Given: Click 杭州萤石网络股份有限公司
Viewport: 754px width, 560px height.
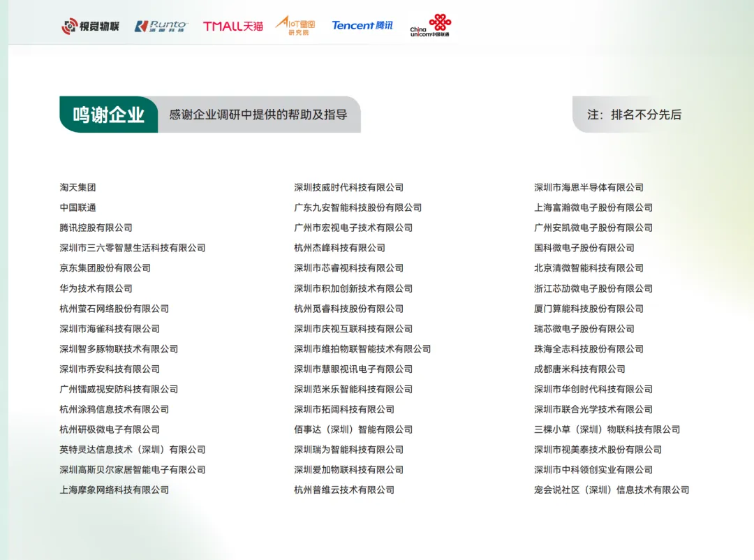Looking at the screenshot, I should tap(114, 309).
